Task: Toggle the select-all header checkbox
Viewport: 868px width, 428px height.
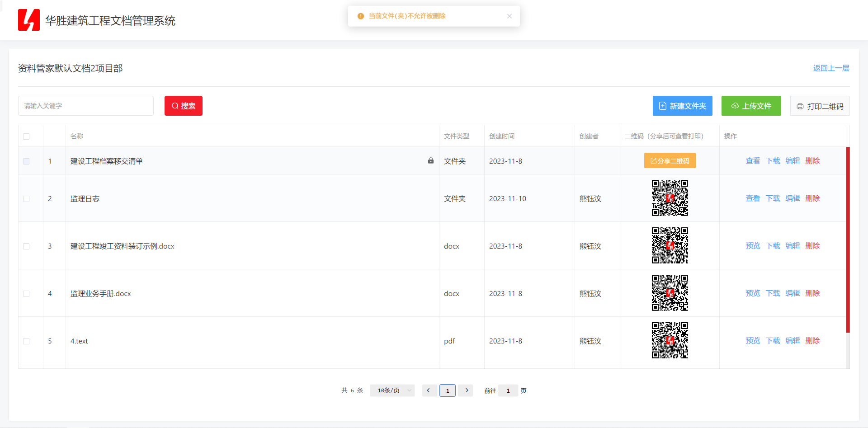Action: pyautogui.click(x=26, y=136)
